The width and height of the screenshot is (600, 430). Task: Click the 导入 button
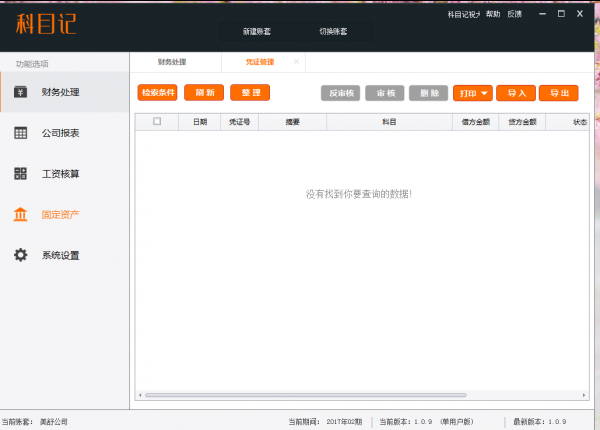(x=515, y=93)
